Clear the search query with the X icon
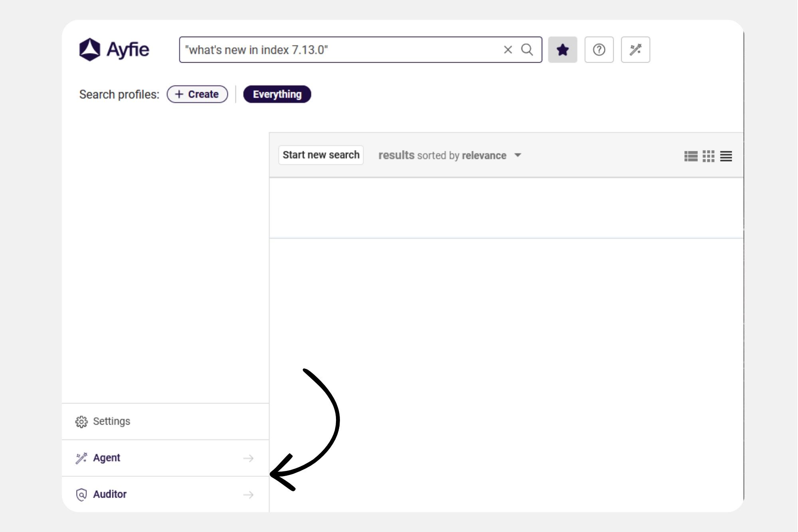798x532 pixels. [508, 50]
